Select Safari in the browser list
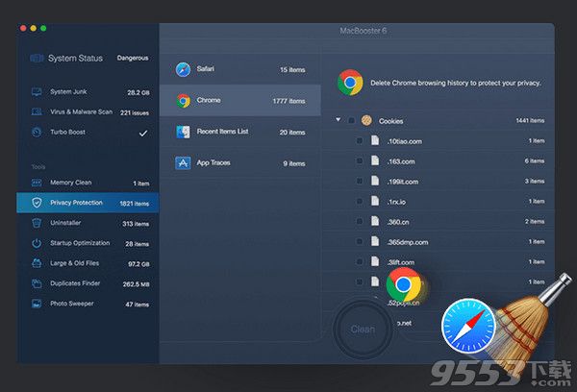This screenshot has width=577, height=392. coord(238,69)
